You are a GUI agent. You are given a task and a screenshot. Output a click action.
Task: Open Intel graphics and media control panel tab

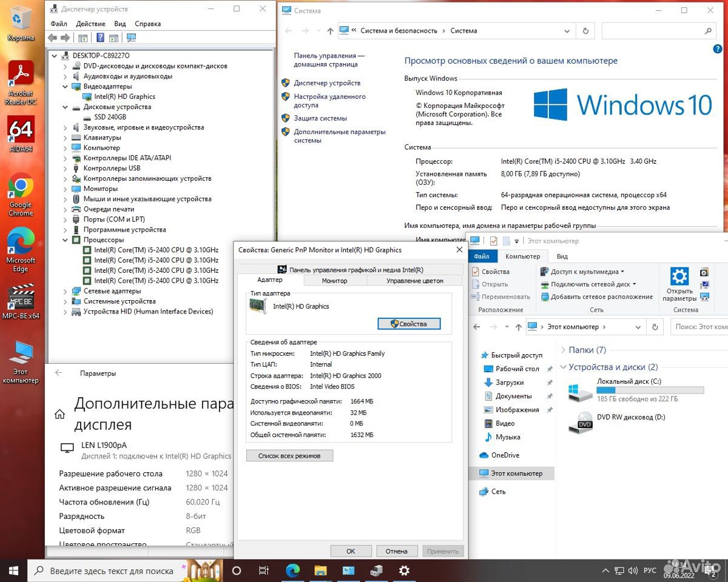coord(350,270)
